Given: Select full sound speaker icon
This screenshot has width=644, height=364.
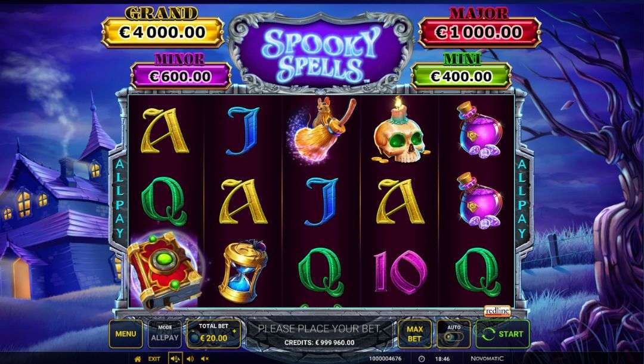Looking at the screenshot, I should coord(175,359).
